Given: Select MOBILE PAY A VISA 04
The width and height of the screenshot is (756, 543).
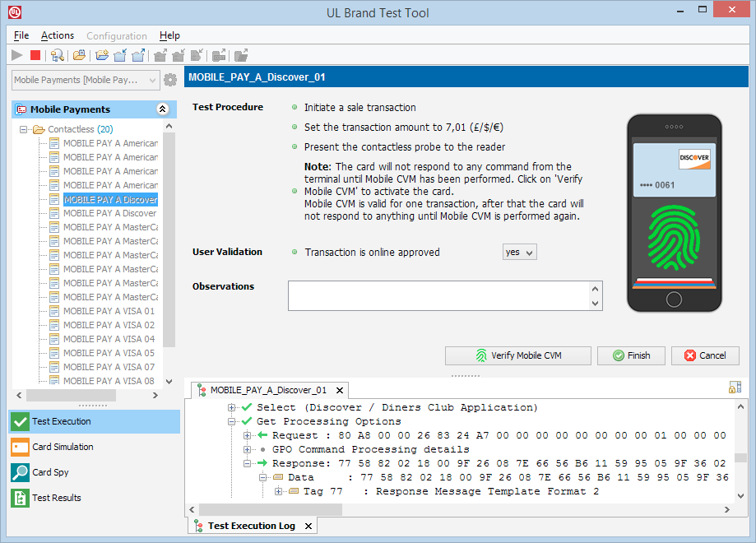Looking at the screenshot, I should click(x=109, y=339).
